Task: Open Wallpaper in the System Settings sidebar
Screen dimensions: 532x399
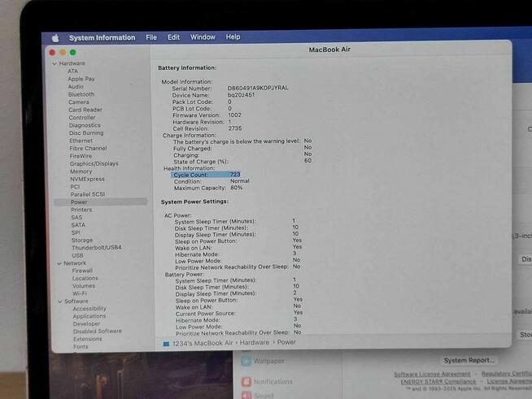Action: point(263,361)
